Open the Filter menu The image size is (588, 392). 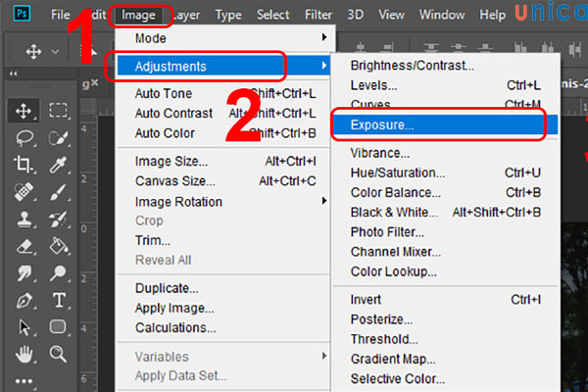click(318, 15)
